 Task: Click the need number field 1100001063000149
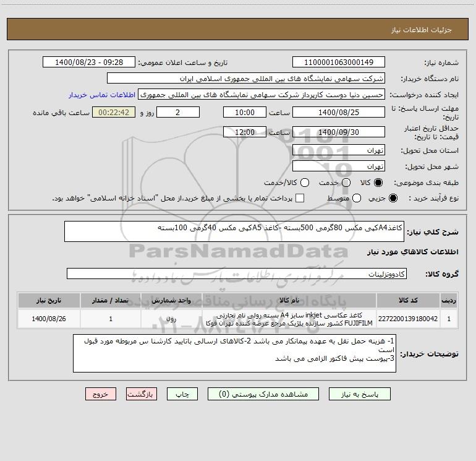[x=339, y=62]
